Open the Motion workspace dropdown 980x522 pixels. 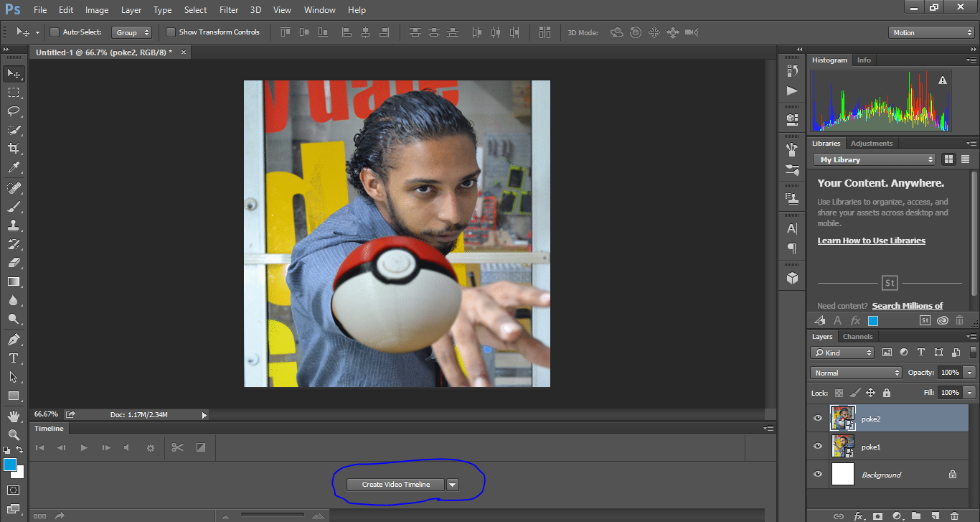[x=930, y=32]
